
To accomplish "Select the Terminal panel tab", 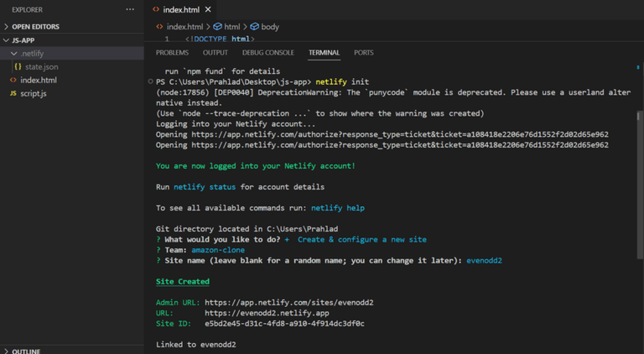I will [x=324, y=53].
